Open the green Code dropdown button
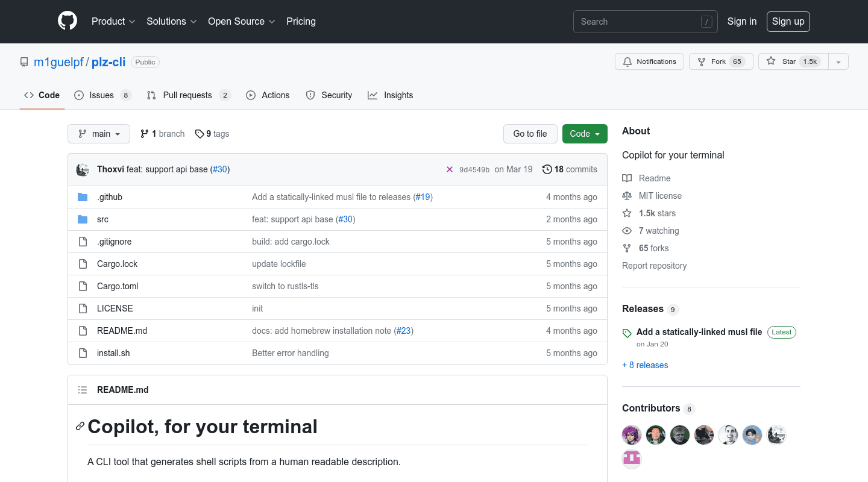 (585, 134)
